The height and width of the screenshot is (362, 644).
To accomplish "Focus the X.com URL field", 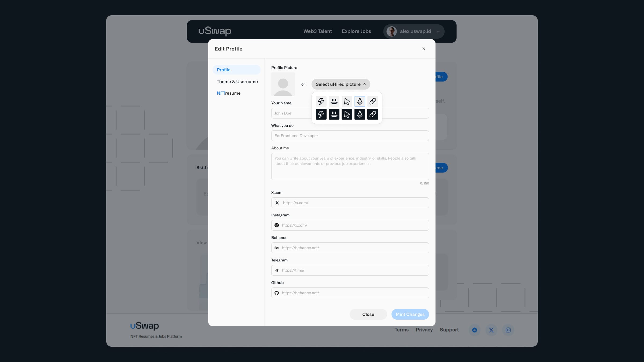I will [350, 203].
